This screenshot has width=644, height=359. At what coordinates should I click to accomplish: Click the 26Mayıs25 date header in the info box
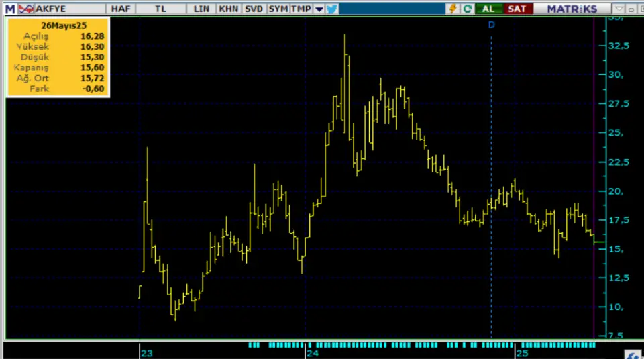(x=64, y=25)
